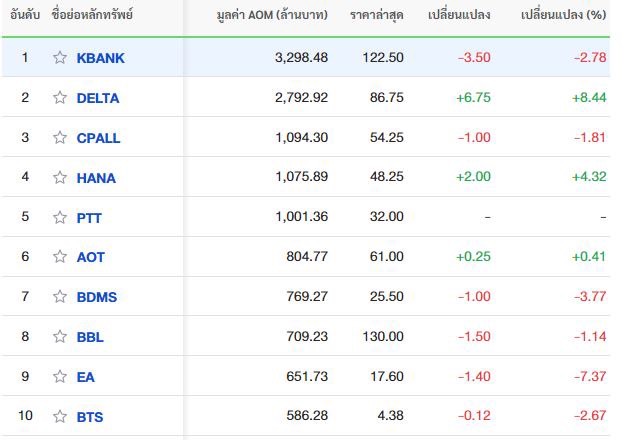Sort by เปลี่ยนแปลง (%) column header

(x=563, y=15)
